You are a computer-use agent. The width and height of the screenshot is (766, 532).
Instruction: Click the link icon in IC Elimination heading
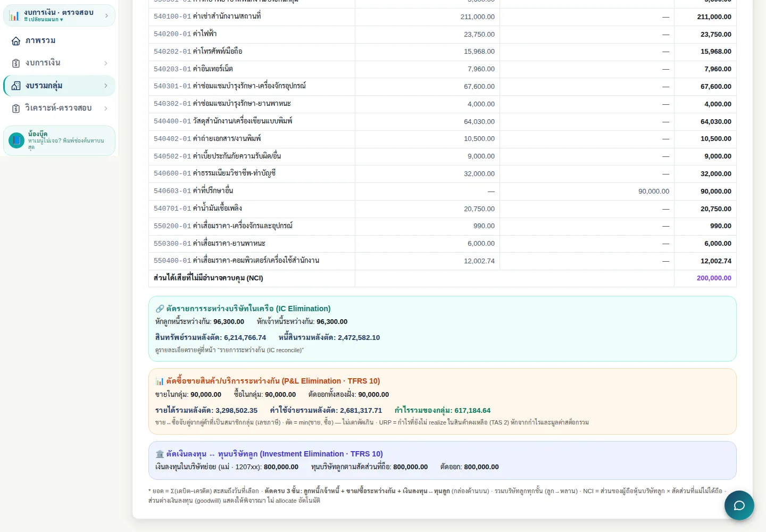(x=160, y=309)
